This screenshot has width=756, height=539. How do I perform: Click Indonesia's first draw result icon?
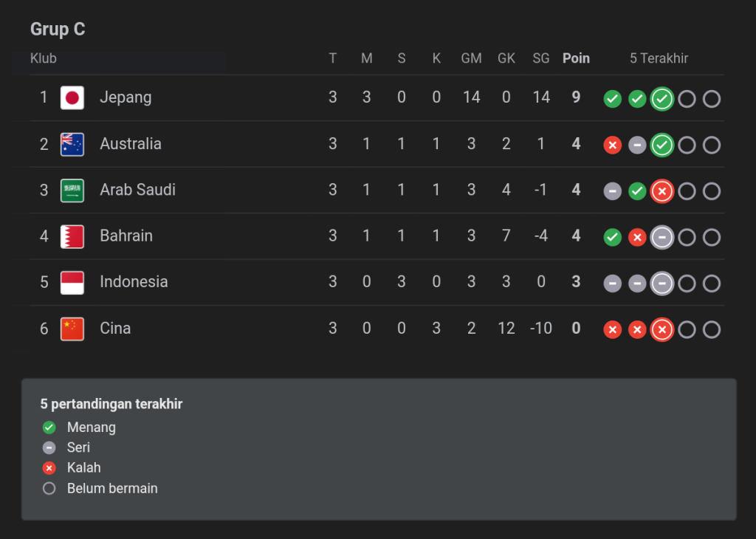click(612, 284)
